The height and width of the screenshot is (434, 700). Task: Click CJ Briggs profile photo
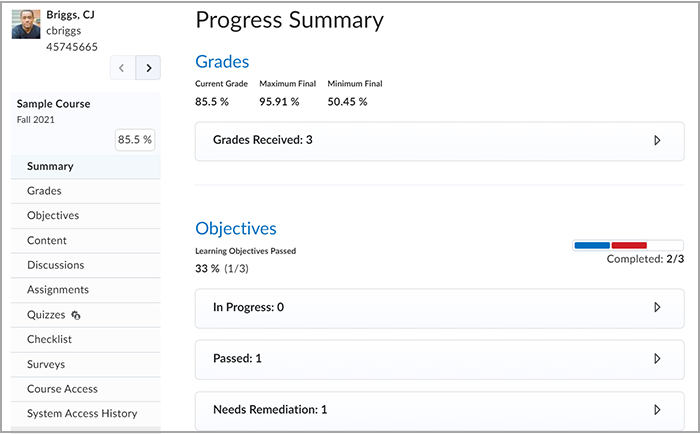click(x=26, y=24)
